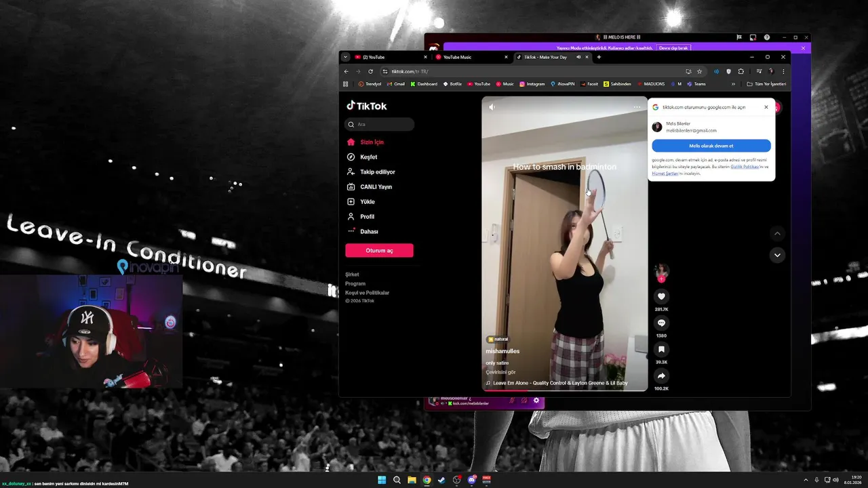This screenshot has height=488, width=868.
Task: Switch to the (2) YouTube tab
Action: pyautogui.click(x=392, y=57)
